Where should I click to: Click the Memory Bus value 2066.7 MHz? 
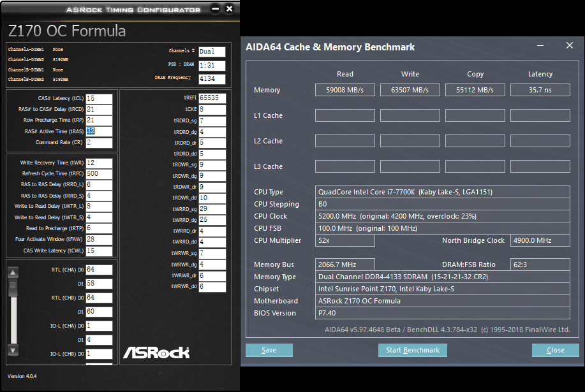(x=344, y=265)
